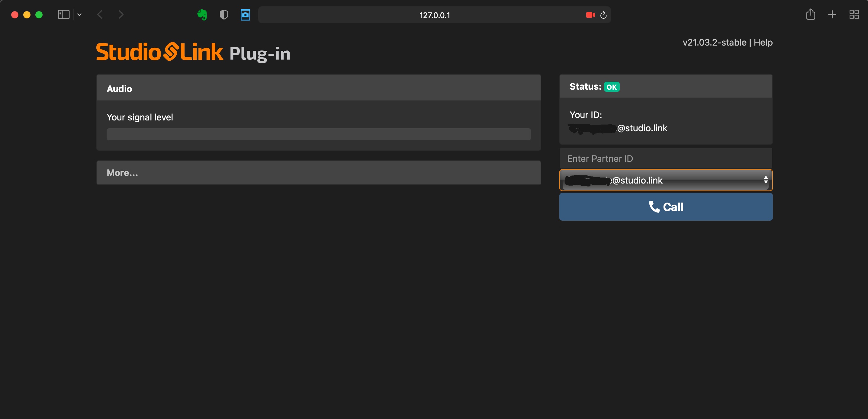Reload the page with refresh icon

(603, 15)
